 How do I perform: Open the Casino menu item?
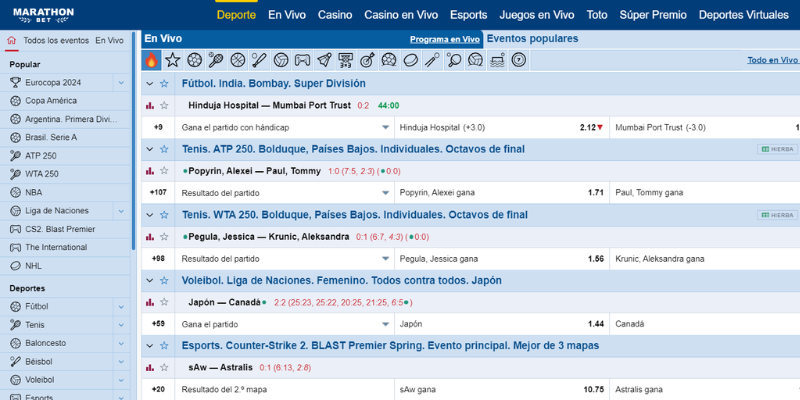point(335,15)
